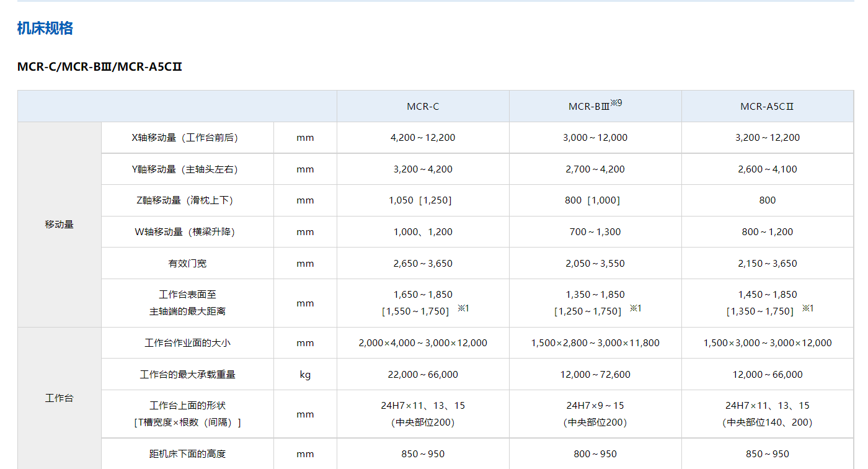Click the value 2,700～4,200
The width and height of the screenshot is (868, 469).
[595, 169]
